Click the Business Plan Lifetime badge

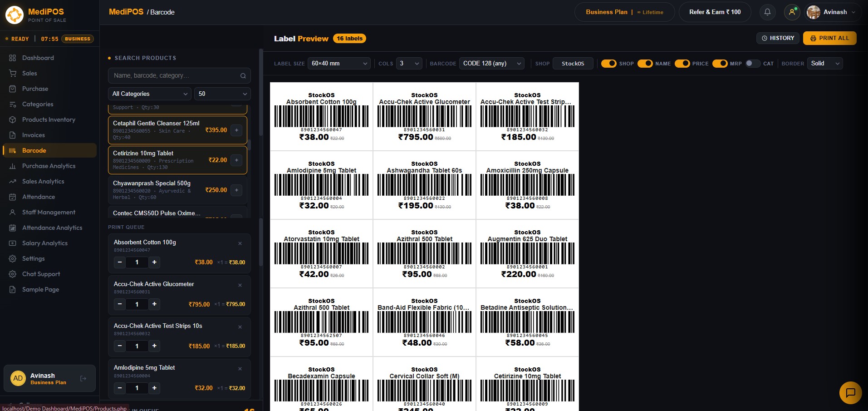[624, 12]
